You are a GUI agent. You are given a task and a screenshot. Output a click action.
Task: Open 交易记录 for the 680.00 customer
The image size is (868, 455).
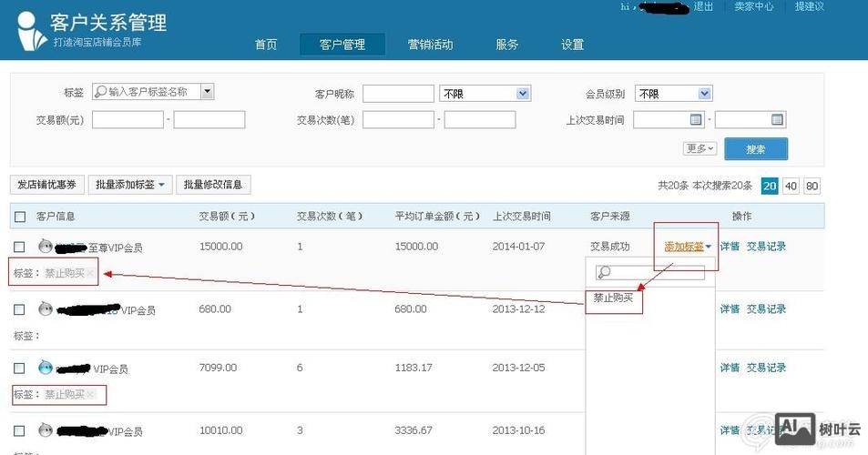point(766,309)
